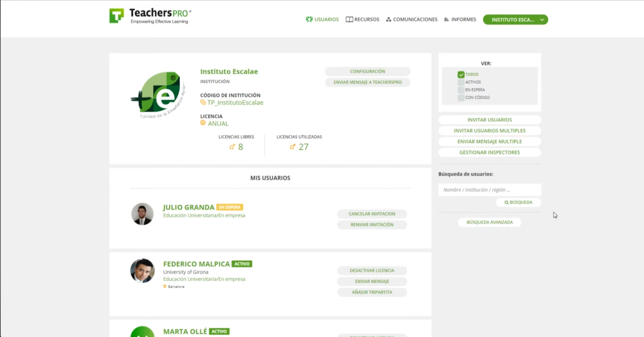Click Enviar Mensaje Multiple button
The width and height of the screenshot is (644, 337).
click(490, 142)
